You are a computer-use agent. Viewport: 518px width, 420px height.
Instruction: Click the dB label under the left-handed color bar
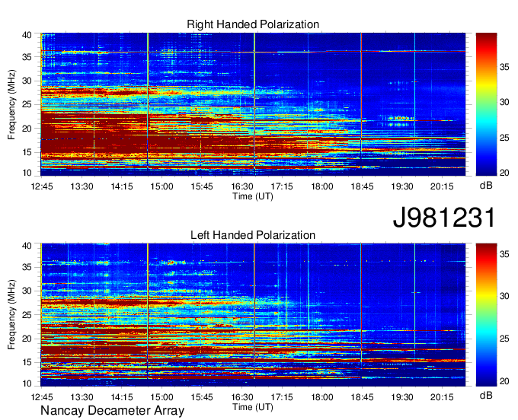486,395
